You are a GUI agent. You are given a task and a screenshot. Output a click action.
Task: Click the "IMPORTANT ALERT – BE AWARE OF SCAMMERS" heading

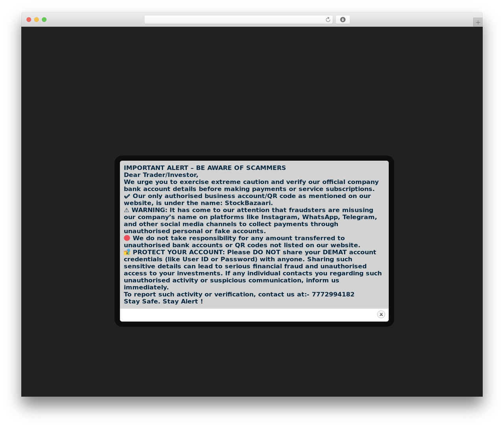205,168
